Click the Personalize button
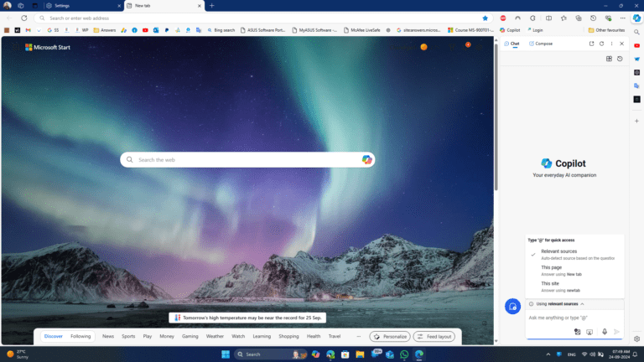The height and width of the screenshot is (362, 644). [390, 336]
